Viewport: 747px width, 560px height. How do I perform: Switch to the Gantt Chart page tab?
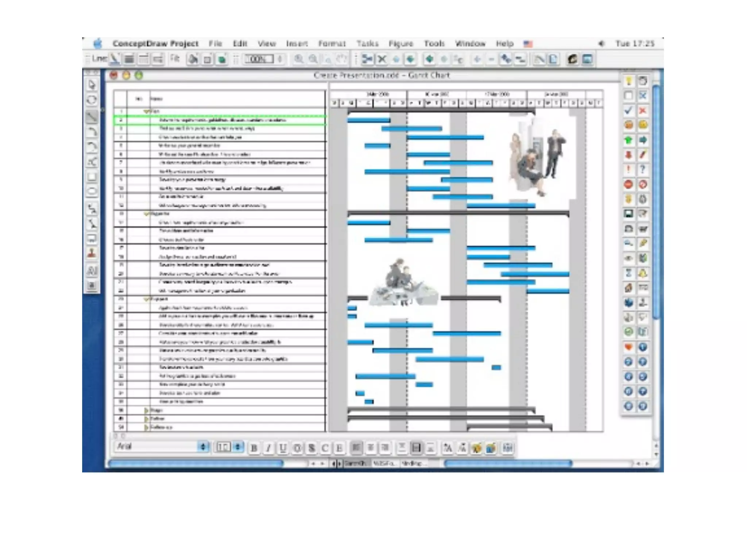tap(355, 463)
